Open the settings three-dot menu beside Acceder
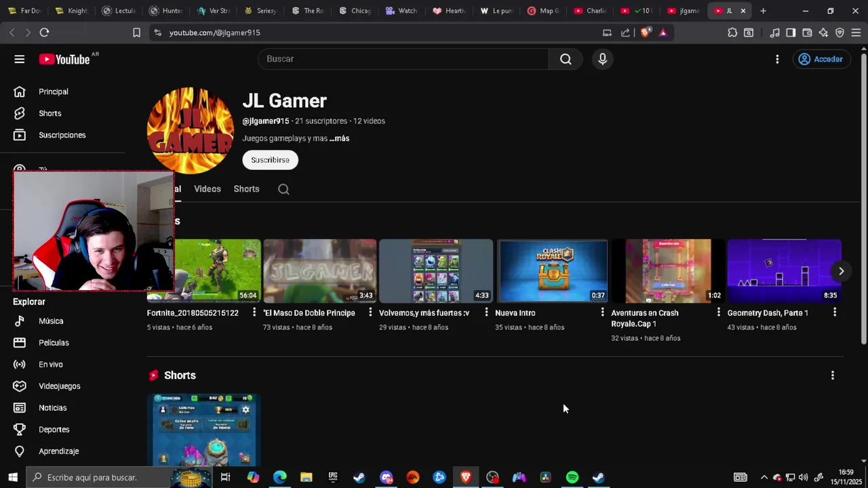Viewport: 868px width, 488px height. click(x=777, y=59)
